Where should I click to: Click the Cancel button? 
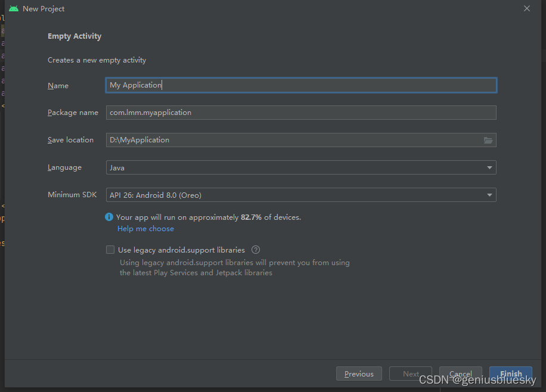pos(461,374)
